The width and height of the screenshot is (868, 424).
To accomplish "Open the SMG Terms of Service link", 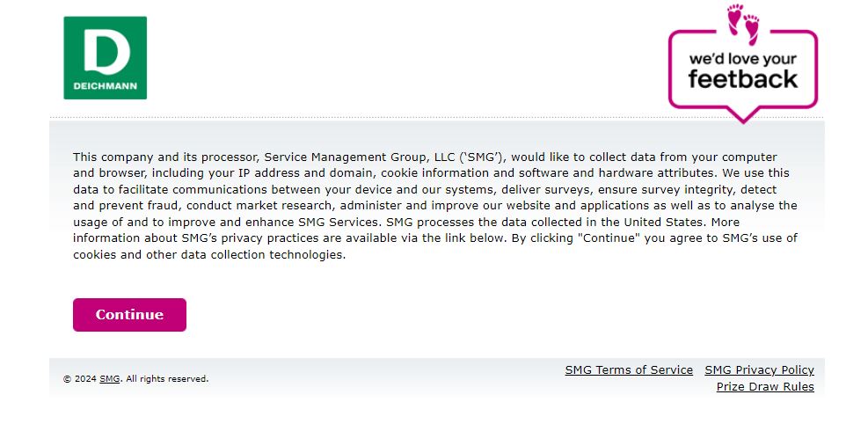I will tap(629, 369).
